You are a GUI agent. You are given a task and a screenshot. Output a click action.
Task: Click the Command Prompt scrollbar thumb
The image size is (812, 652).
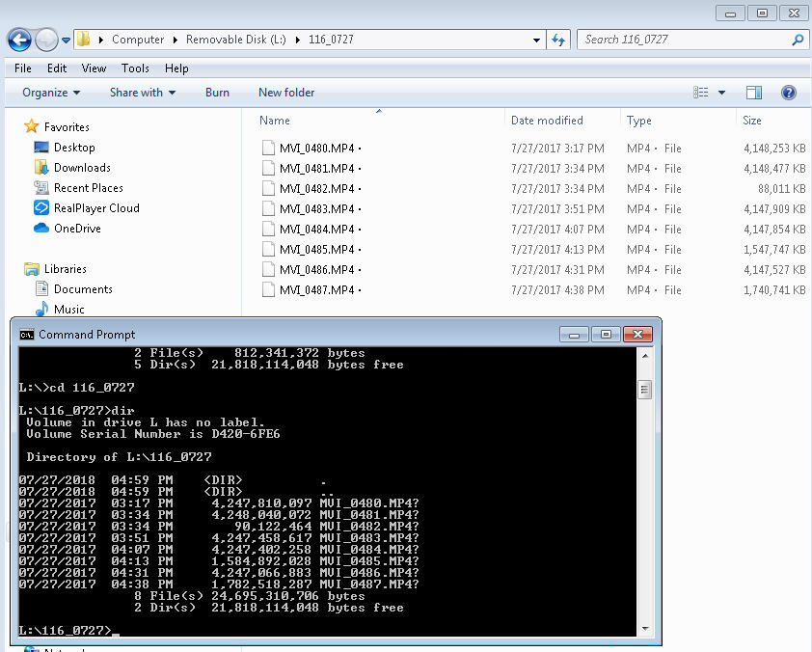click(x=645, y=390)
